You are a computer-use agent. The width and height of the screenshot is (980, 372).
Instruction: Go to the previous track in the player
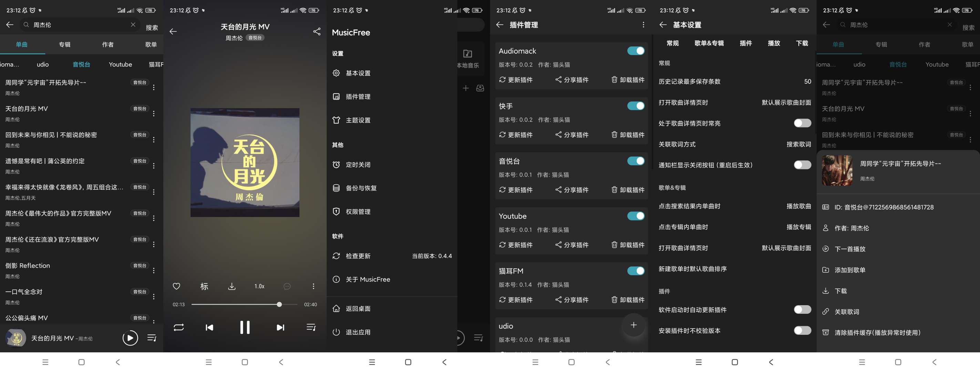(209, 327)
